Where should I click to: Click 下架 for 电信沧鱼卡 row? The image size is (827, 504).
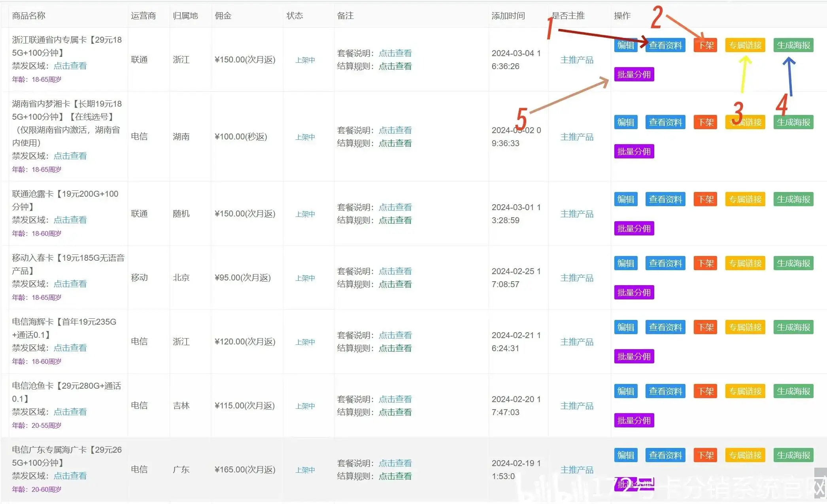point(706,391)
